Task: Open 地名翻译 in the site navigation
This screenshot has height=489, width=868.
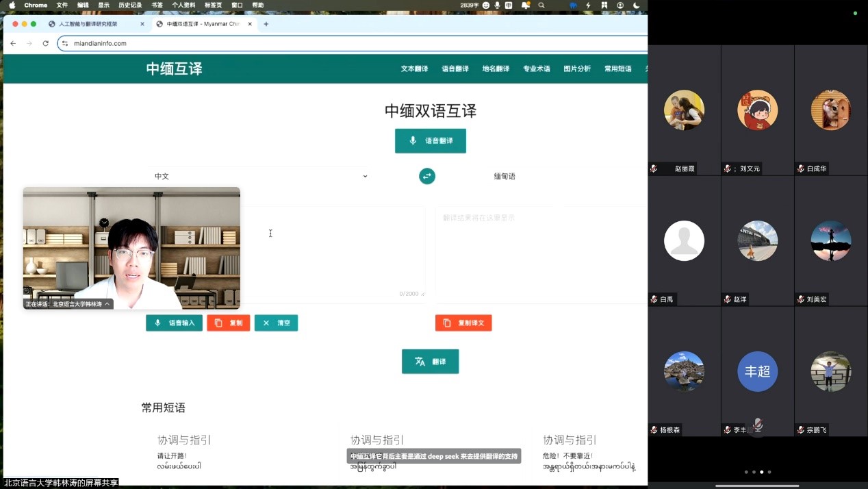Action: coord(496,68)
